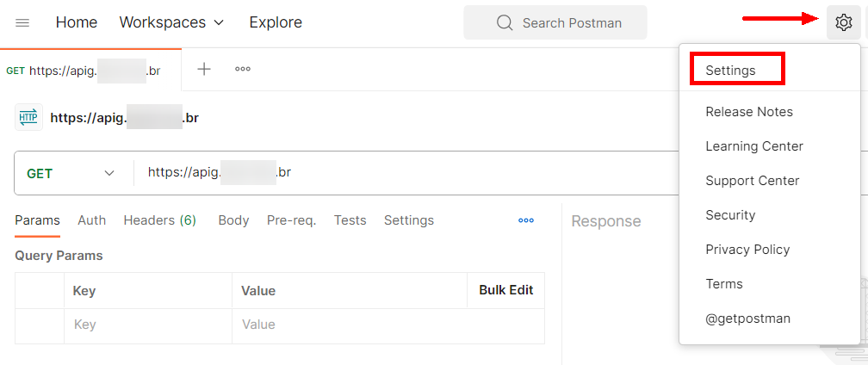Click the new tab plus icon
Viewport: 868px width, 365px height.
click(204, 69)
